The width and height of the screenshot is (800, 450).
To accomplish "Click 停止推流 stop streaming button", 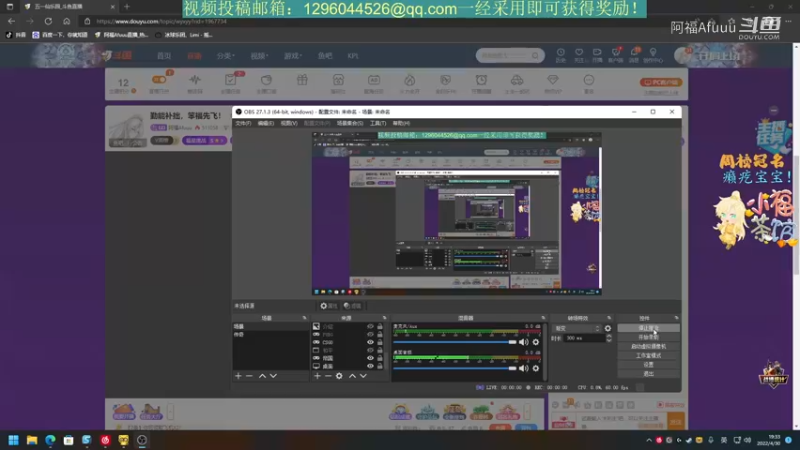I will (648, 328).
